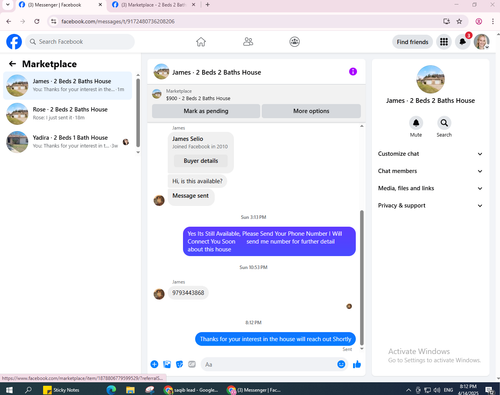Open the tab search dropdown arrow
Screen dimensions: 500x395
8,5
